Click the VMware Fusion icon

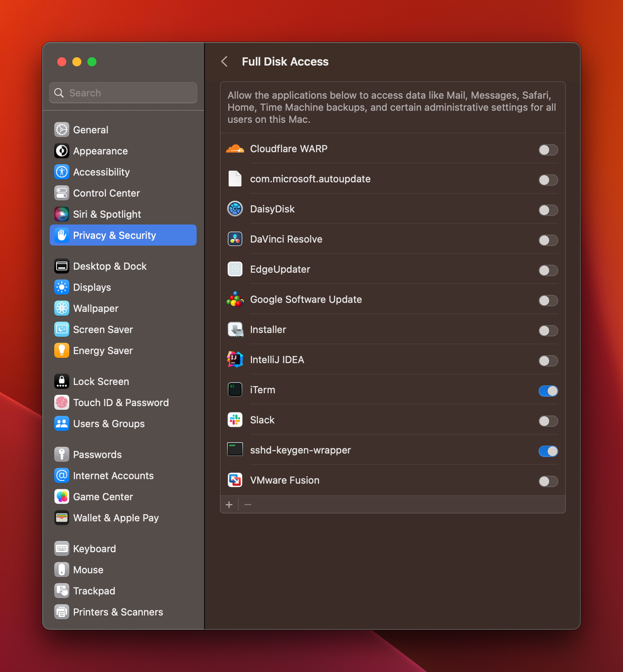pos(235,480)
